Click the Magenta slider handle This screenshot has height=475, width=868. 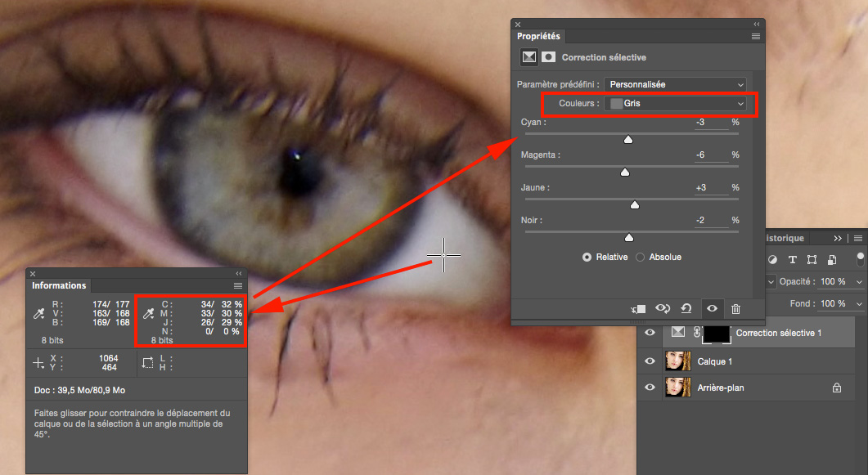(625, 173)
